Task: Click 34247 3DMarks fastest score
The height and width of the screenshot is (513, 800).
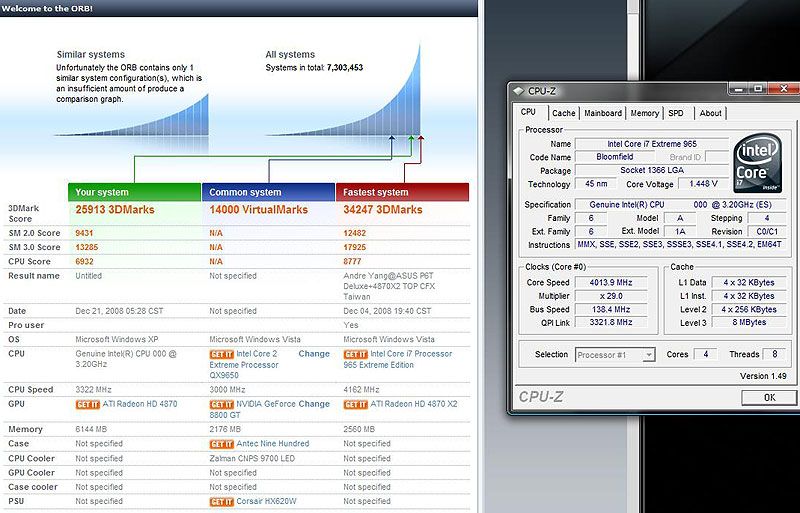Action: tap(383, 209)
